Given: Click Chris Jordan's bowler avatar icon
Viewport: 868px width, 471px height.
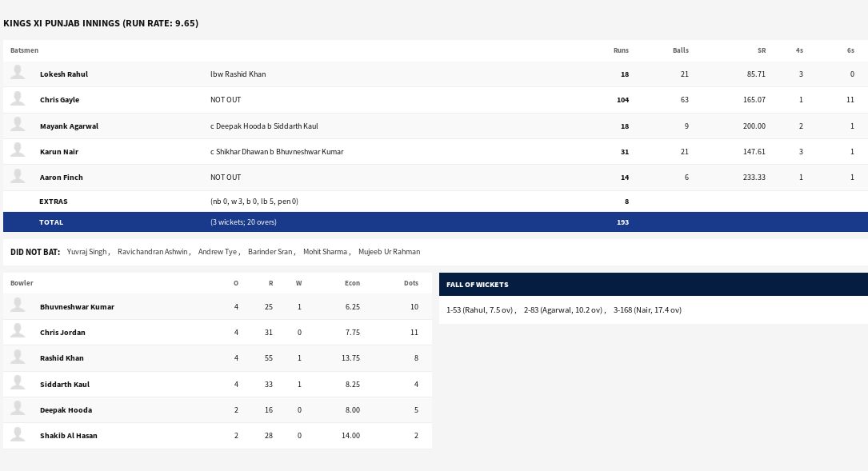Looking at the screenshot, I should click(18, 331).
